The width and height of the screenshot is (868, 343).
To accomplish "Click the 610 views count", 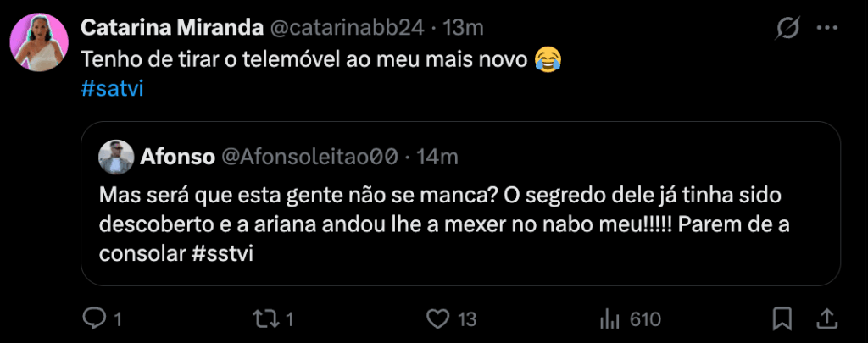I will click(x=645, y=318).
